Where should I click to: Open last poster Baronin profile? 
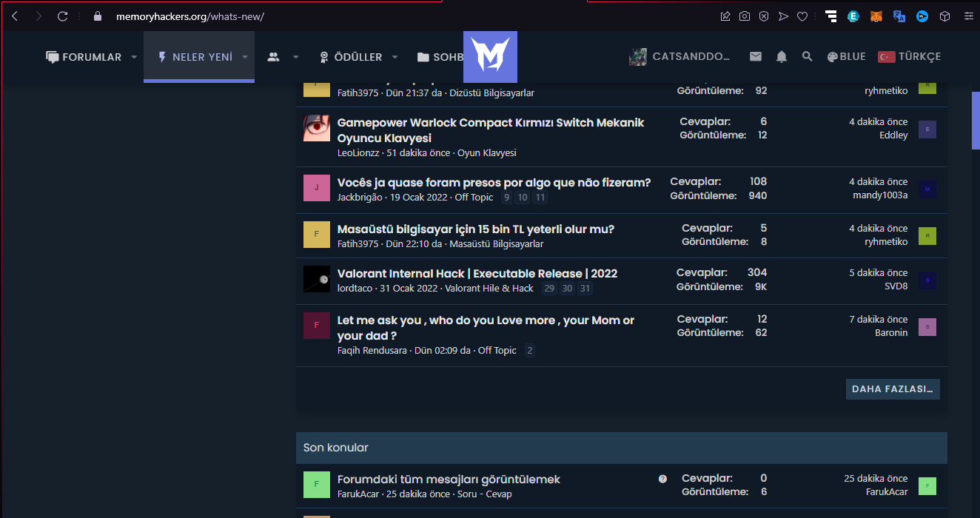[891, 332]
